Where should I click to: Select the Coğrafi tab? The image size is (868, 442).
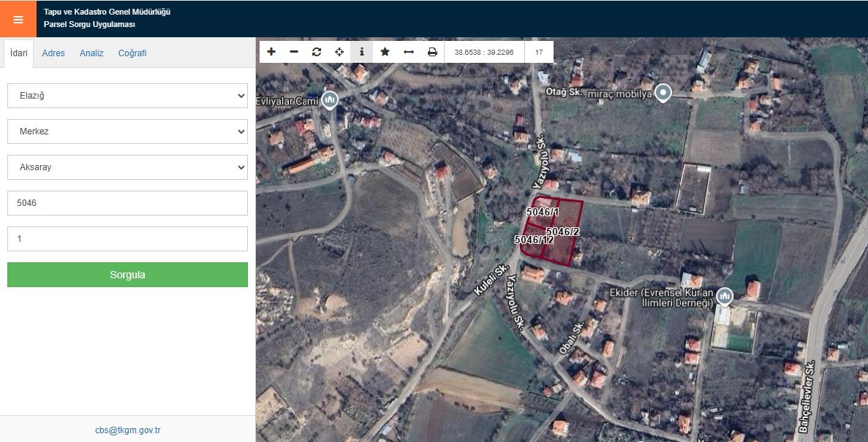pyautogui.click(x=132, y=53)
